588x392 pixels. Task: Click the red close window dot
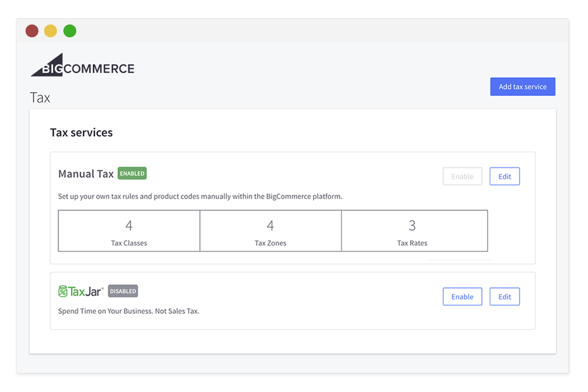tap(32, 31)
